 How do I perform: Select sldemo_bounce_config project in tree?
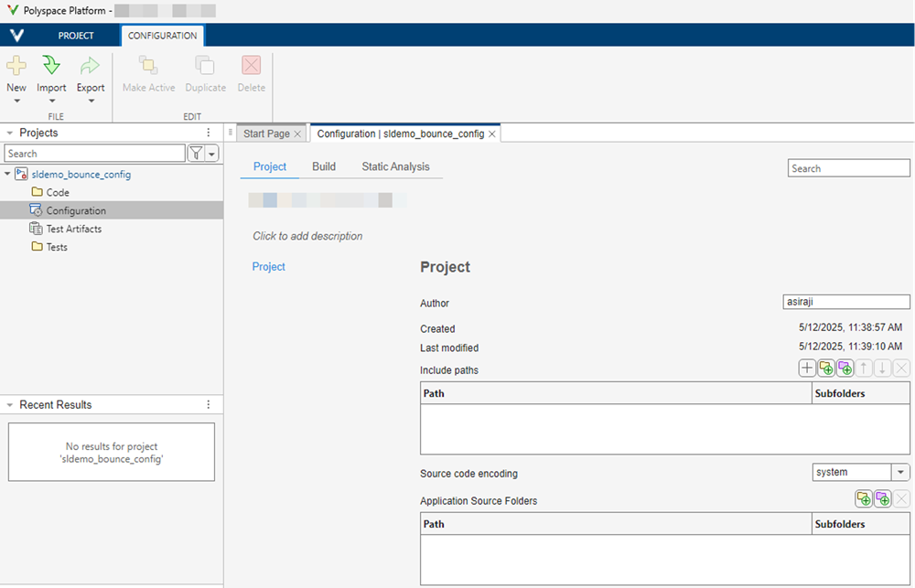81,175
